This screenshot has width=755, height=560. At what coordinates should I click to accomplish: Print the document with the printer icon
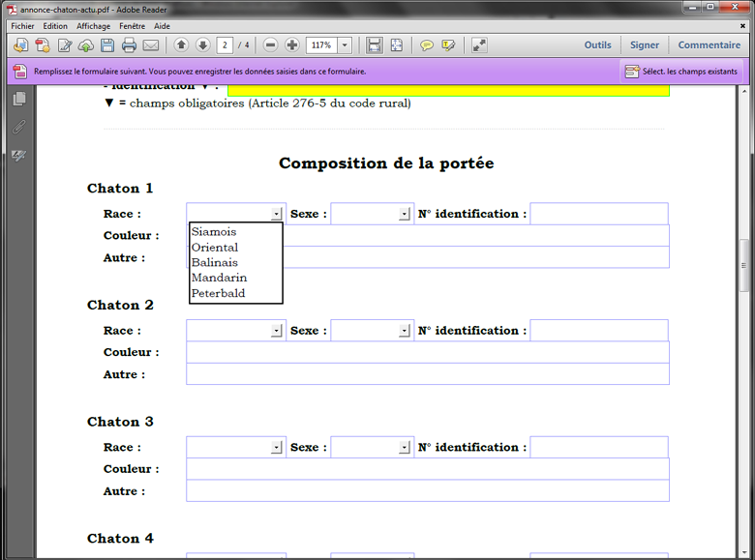129,45
